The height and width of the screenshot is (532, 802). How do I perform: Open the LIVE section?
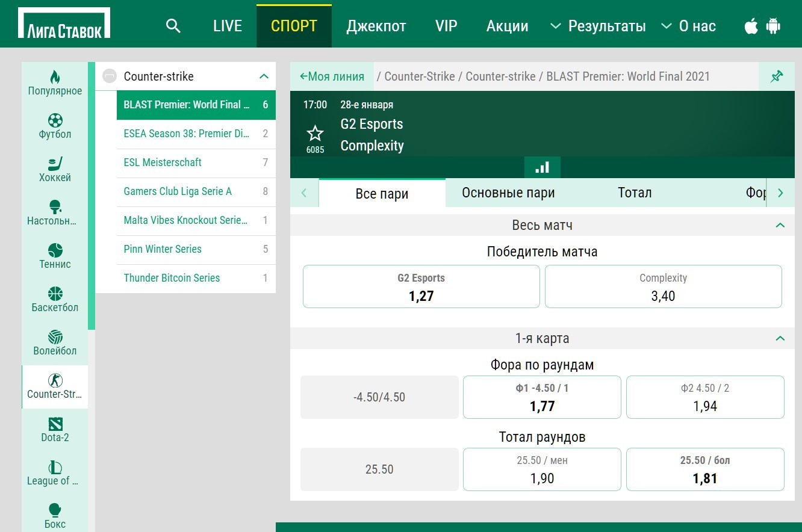click(228, 26)
